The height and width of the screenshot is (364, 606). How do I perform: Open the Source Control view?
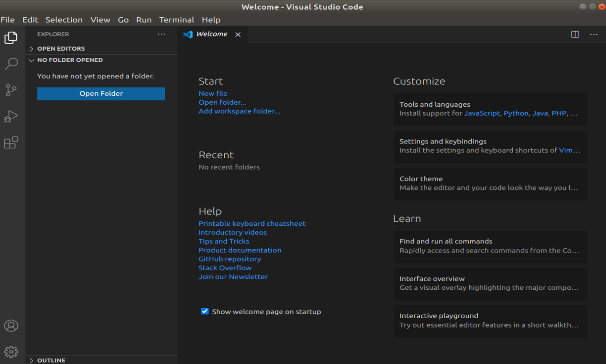[x=11, y=90]
